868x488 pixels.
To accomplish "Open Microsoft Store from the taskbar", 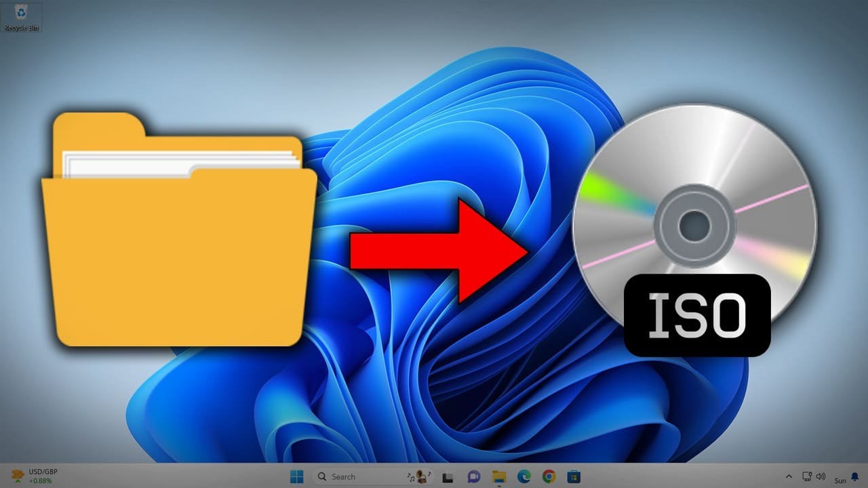I will tap(574, 477).
